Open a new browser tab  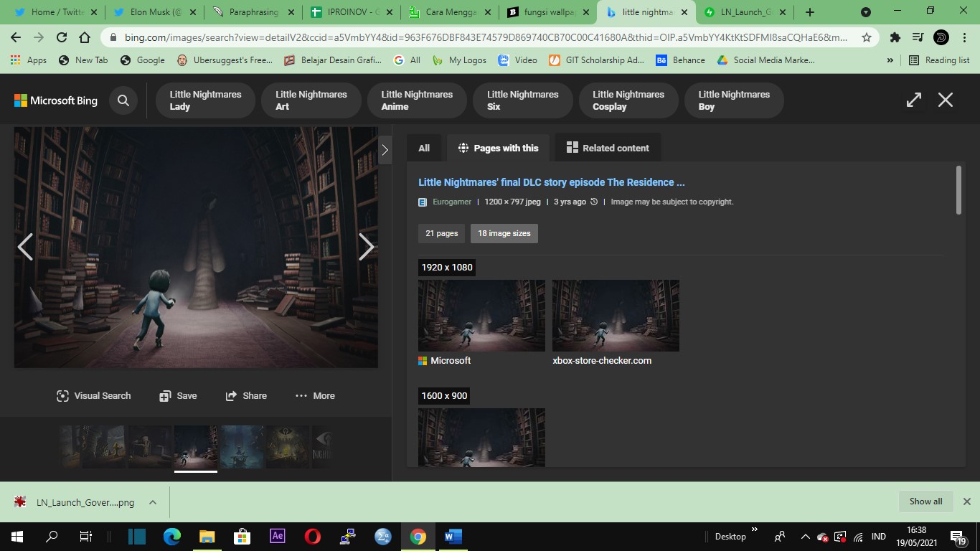810,12
